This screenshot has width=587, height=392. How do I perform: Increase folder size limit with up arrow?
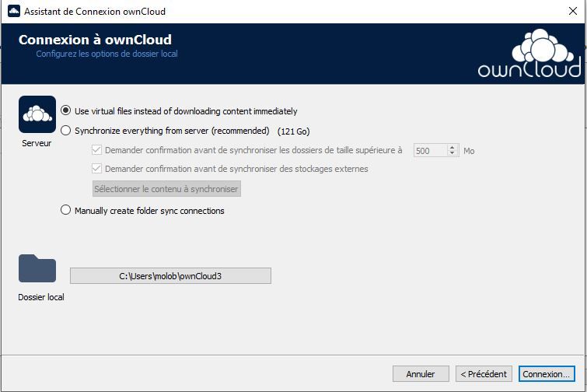[x=452, y=148]
